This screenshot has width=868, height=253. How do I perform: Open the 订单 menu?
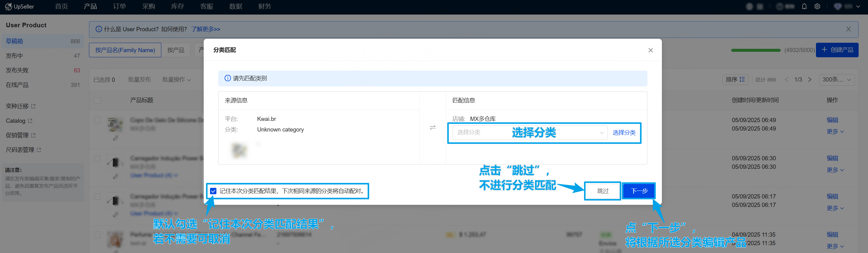click(x=119, y=6)
